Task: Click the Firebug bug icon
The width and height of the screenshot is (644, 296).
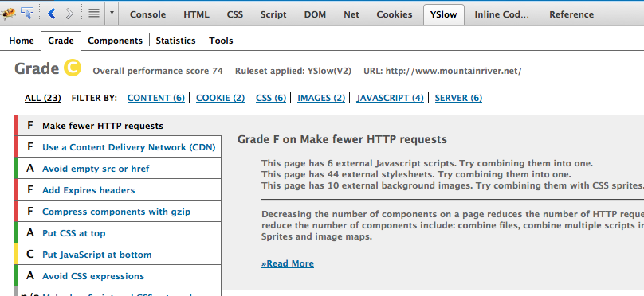Action: (8, 14)
